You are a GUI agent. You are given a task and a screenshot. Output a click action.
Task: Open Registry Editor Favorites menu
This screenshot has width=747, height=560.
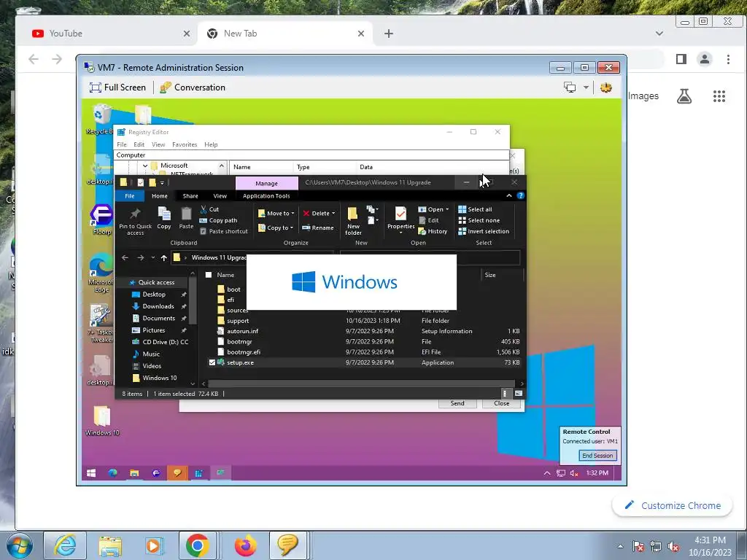click(x=185, y=144)
